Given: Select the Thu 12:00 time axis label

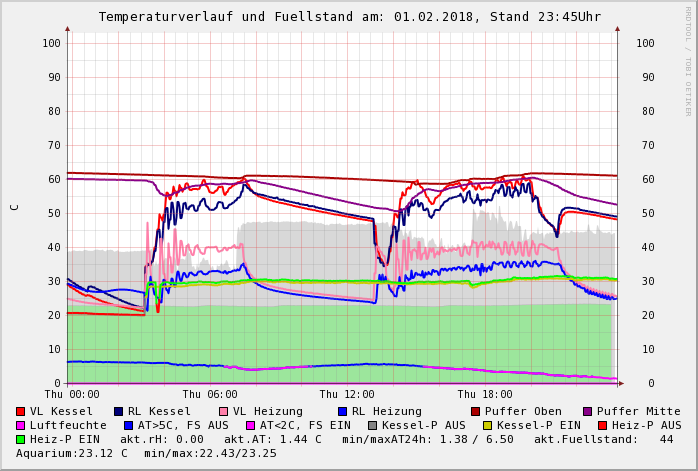Looking at the screenshot, I should (x=347, y=395).
